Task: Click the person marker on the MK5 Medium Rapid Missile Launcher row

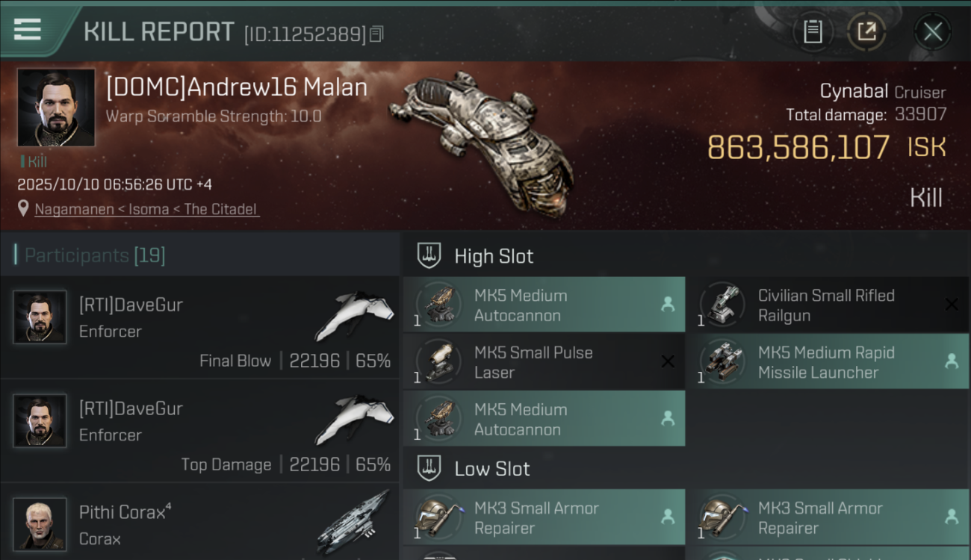Action: (952, 361)
